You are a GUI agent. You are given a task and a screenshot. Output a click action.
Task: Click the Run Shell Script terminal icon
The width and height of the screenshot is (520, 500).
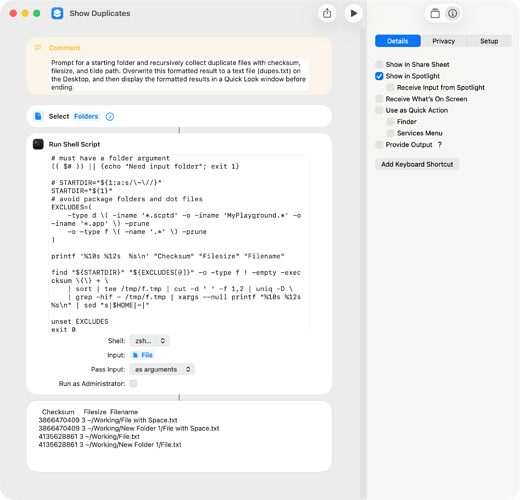38,144
